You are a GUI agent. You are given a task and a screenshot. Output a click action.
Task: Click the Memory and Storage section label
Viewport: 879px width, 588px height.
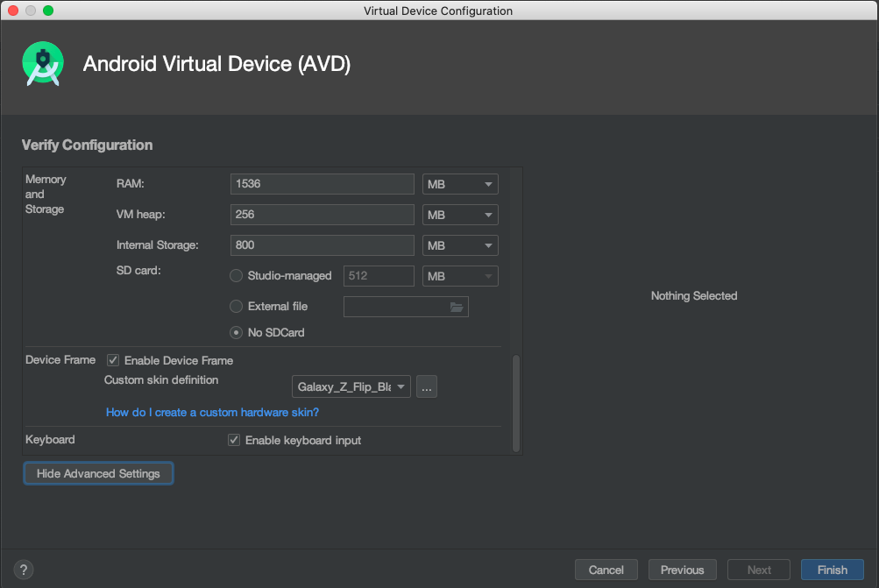tap(46, 194)
